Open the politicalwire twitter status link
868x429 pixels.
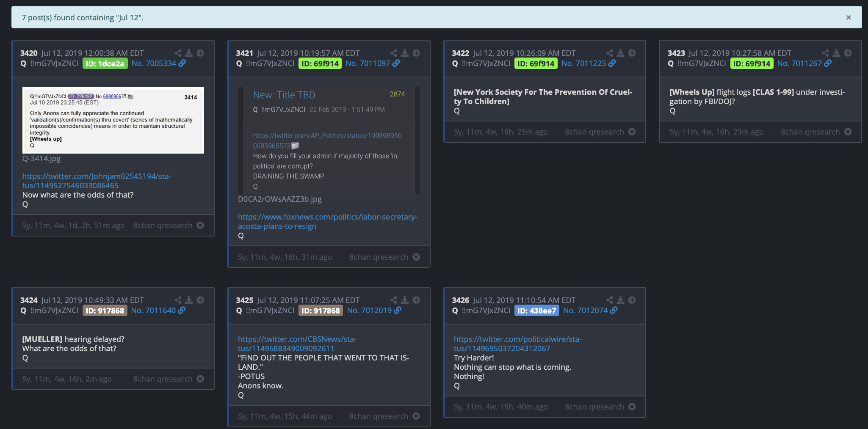(517, 344)
